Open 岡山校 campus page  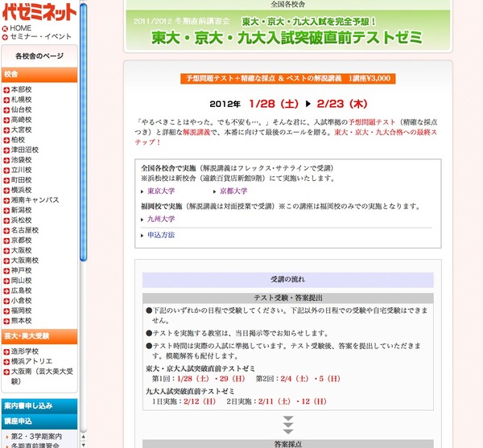click(x=21, y=281)
